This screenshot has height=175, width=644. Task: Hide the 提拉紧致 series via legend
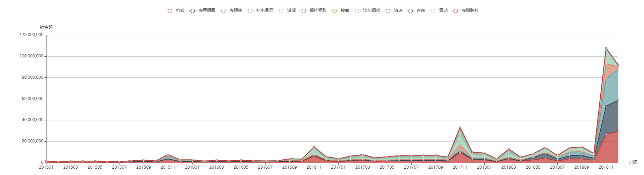[x=313, y=10]
